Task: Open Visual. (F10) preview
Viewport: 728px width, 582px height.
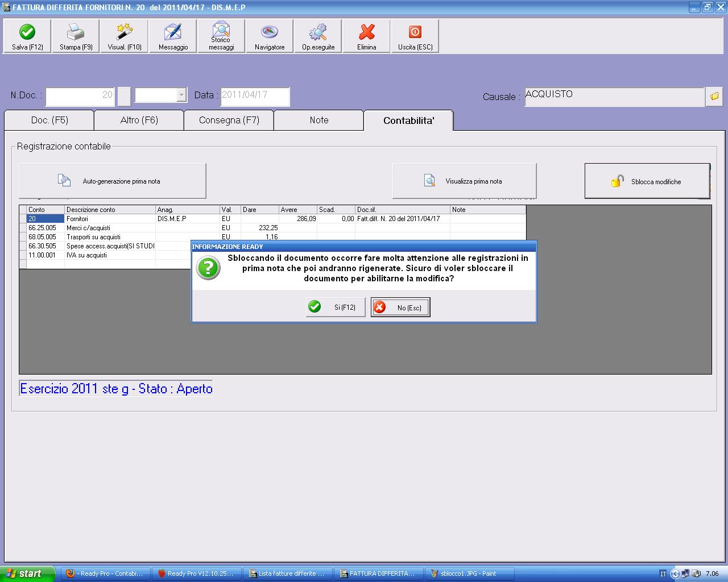Action: 125,36
